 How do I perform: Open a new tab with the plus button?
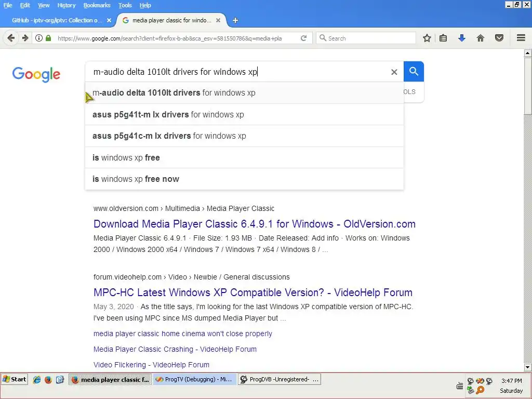click(235, 20)
